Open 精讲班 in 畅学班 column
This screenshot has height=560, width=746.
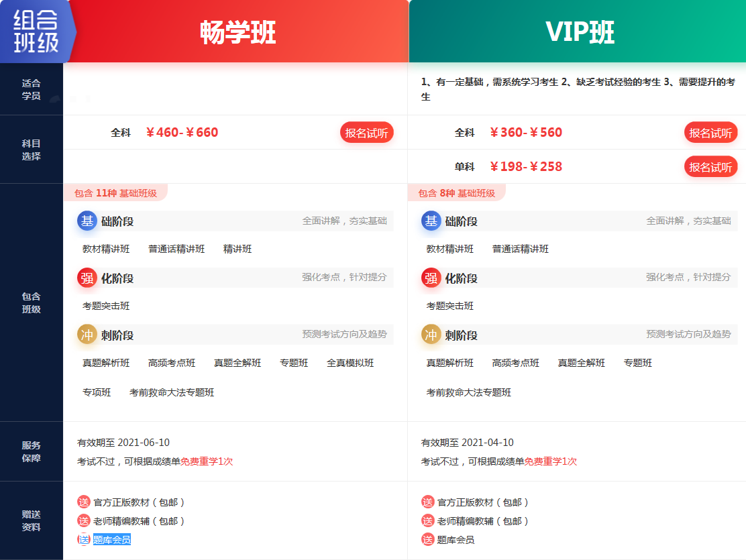[237, 249]
